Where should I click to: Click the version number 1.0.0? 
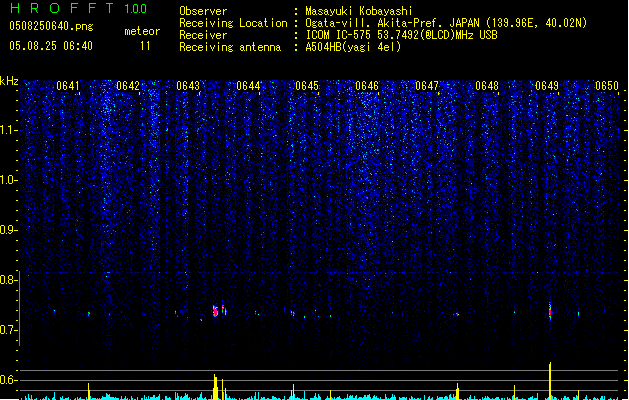(x=136, y=9)
